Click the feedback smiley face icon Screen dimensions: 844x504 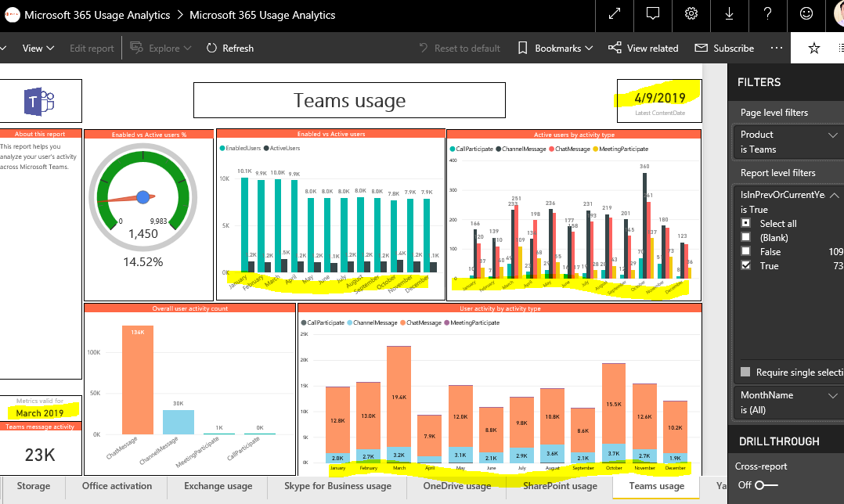(806, 15)
